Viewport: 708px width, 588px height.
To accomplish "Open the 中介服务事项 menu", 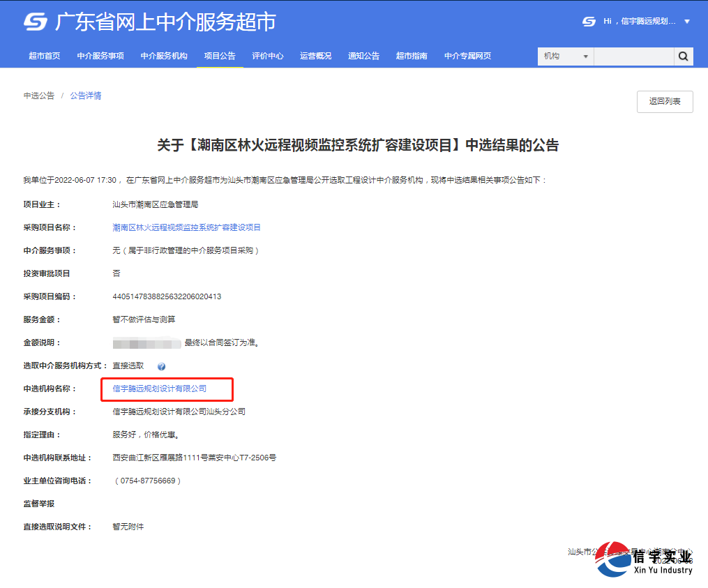I will (99, 56).
